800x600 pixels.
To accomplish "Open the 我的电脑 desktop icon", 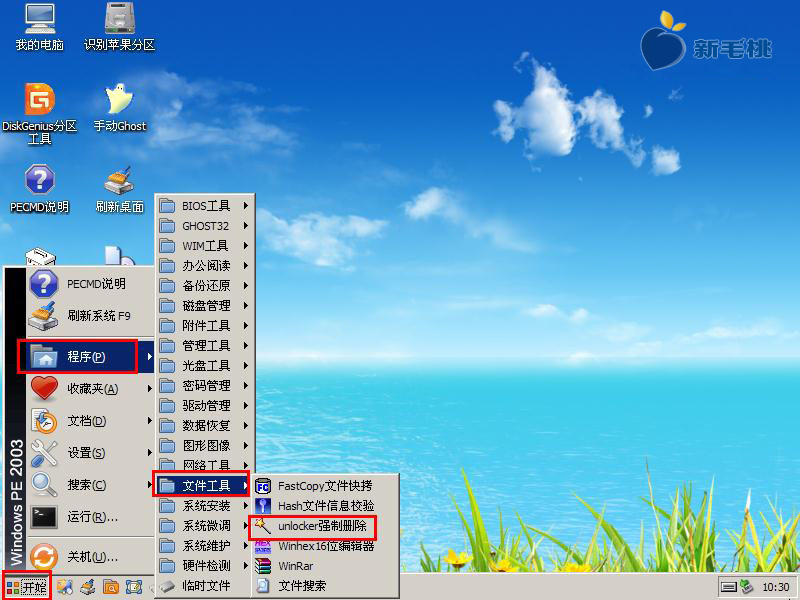I will [40, 28].
